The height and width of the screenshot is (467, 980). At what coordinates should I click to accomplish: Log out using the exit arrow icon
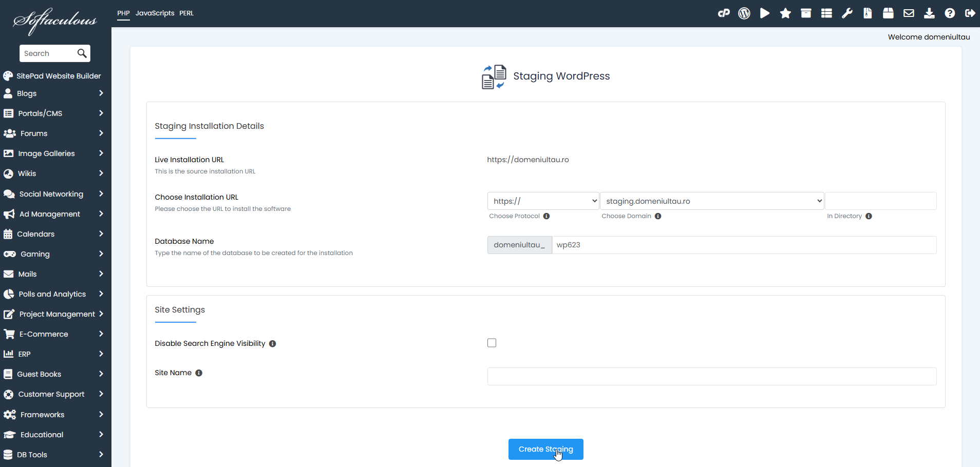point(970,13)
